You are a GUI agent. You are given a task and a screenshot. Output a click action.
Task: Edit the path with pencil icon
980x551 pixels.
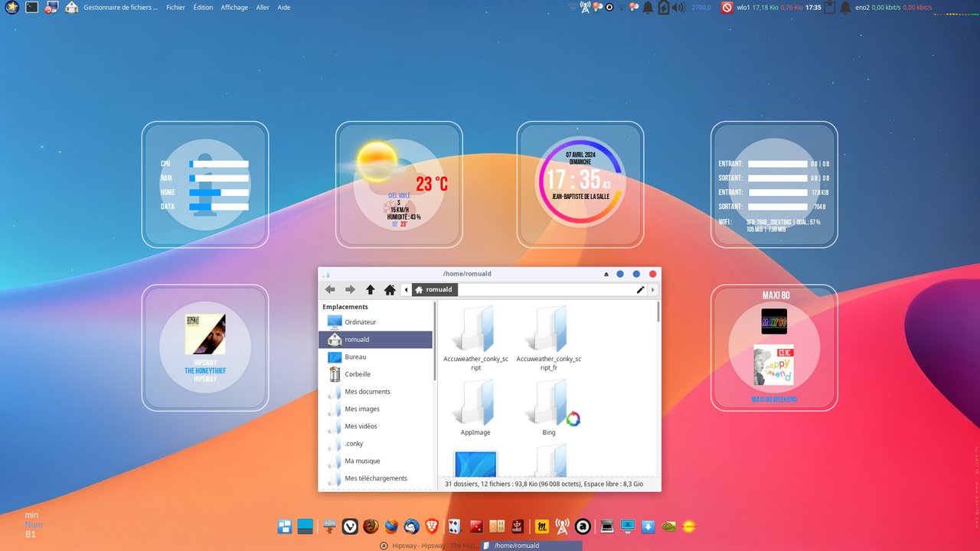coord(641,290)
